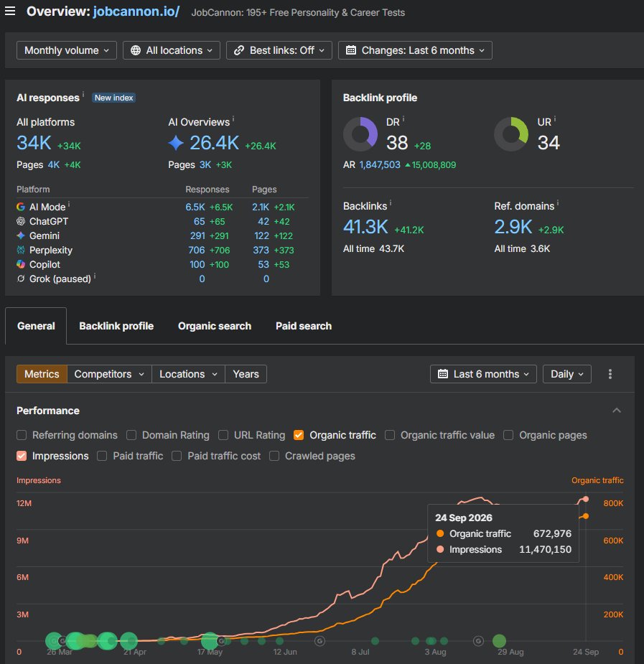The height and width of the screenshot is (664, 644).
Task: Click the 706 Perplexity responses value
Action: [x=197, y=251]
